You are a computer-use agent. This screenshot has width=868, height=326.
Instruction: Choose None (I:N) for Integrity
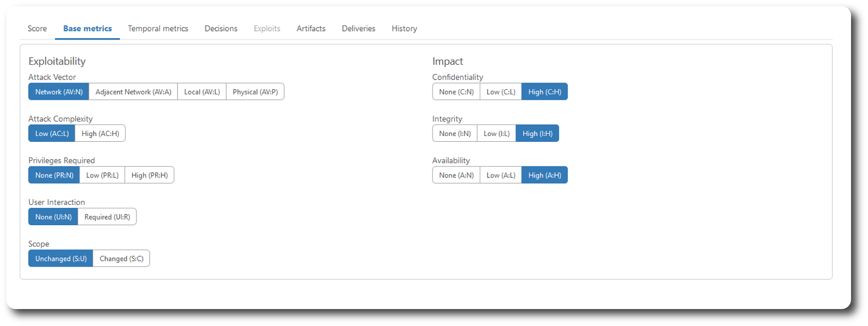tap(455, 134)
